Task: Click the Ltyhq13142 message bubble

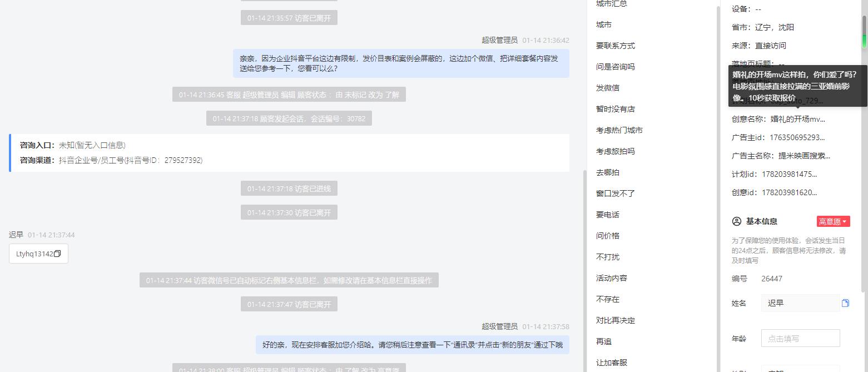Action: click(38, 254)
